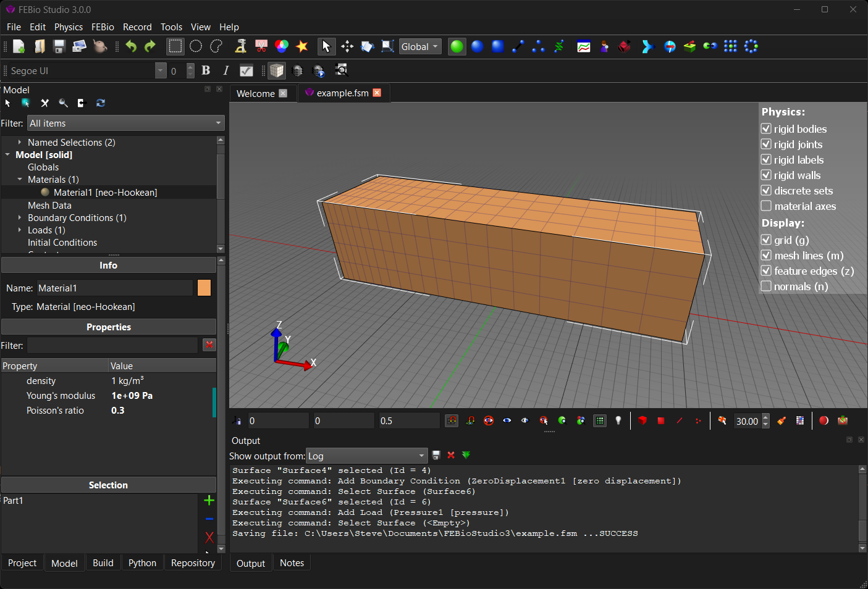This screenshot has height=589, width=868.
Task: Save the model with the floppy disk icon
Action: (x=59, y=46)
